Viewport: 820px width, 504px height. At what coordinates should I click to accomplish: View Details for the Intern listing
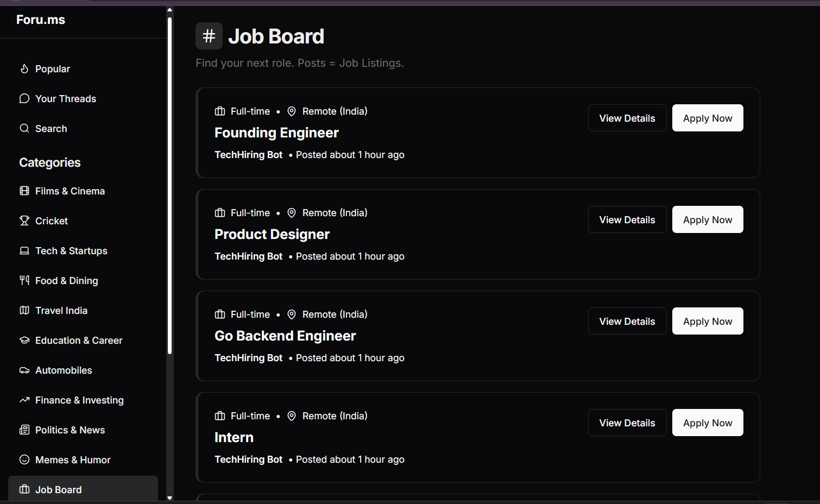point(627,423)
